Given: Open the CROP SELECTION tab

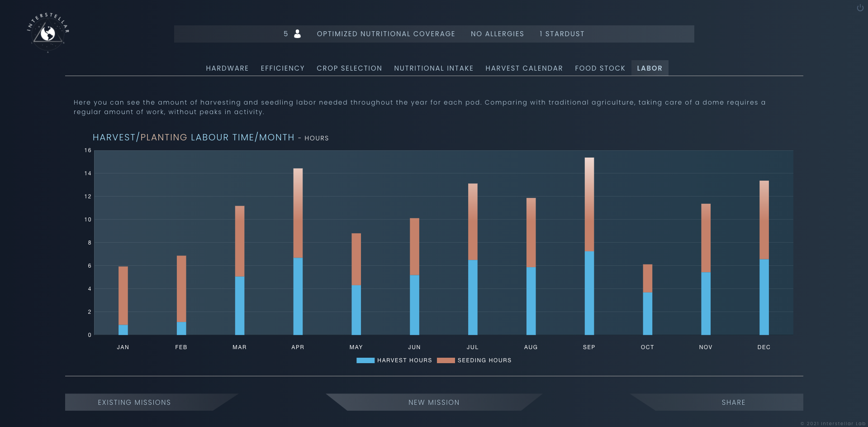Looking at the screenshot, I should [x=349, y=68].
